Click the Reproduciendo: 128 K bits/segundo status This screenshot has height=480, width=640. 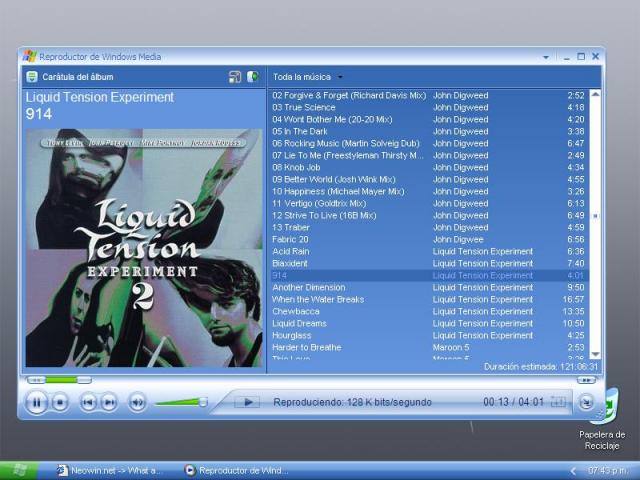pos(352,402)
